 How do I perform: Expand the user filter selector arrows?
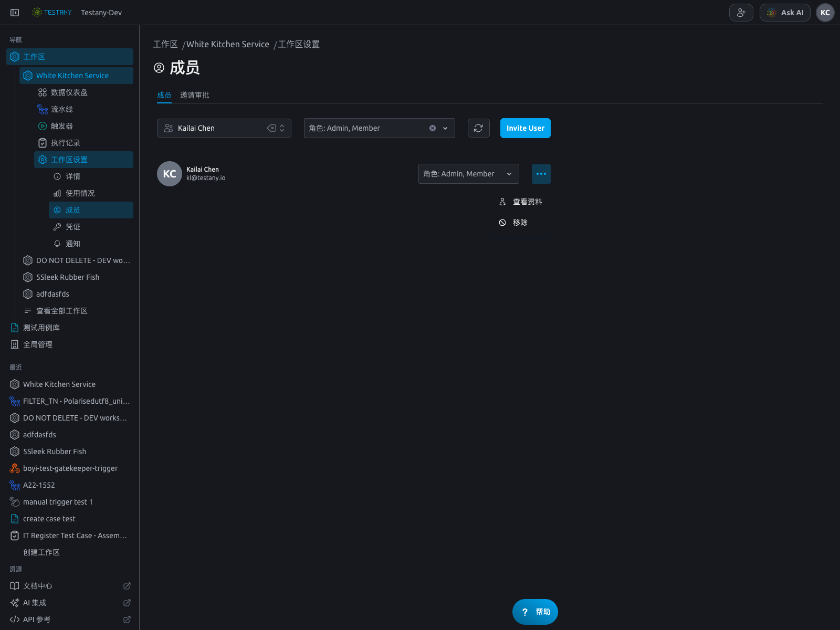(282, 128)
